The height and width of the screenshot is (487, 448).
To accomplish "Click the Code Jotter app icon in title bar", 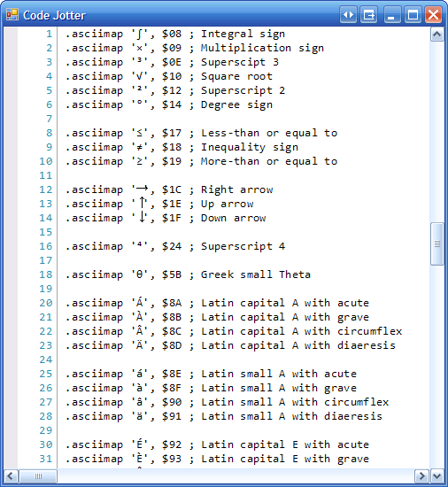I will pos(12,14).
